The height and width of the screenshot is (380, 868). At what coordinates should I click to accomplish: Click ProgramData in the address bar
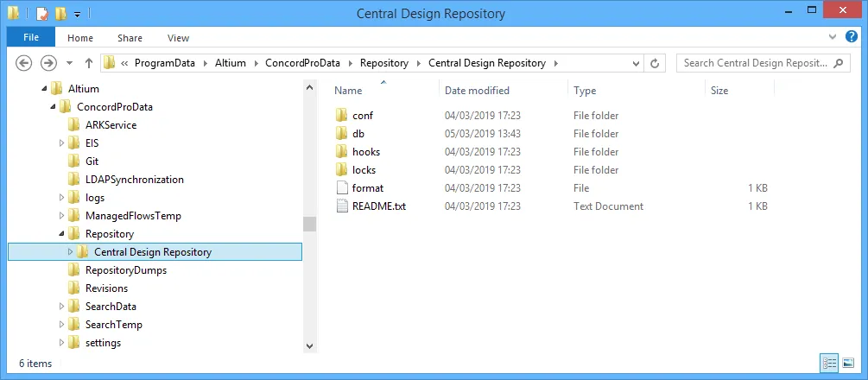pyautogui.click(x=165, y=63)
